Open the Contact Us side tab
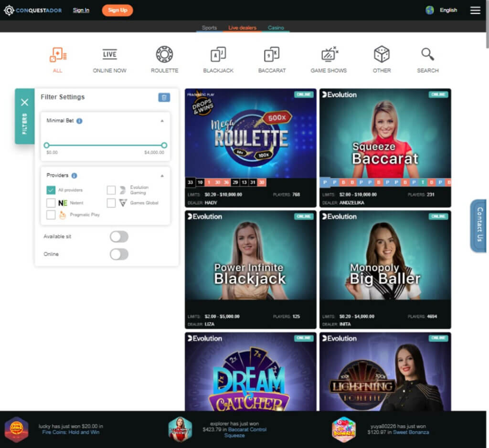The height and width of the screenshot is (448, 489). [479, 225]
